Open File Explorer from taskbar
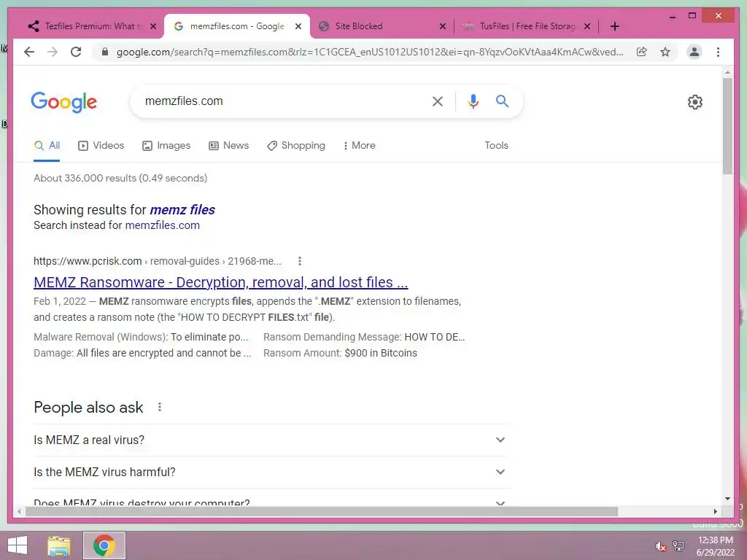The width and height of the screenshot is (747, 560). click(59, 546)
